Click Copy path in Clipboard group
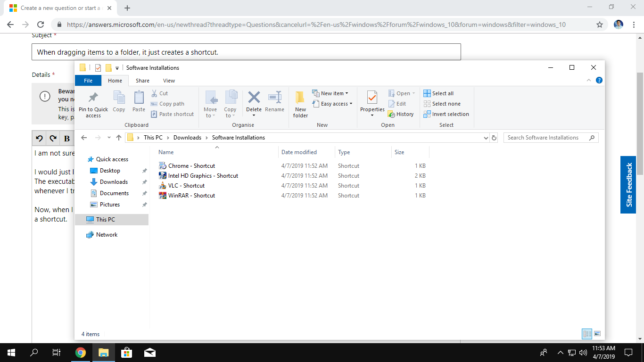 [167, 104]
